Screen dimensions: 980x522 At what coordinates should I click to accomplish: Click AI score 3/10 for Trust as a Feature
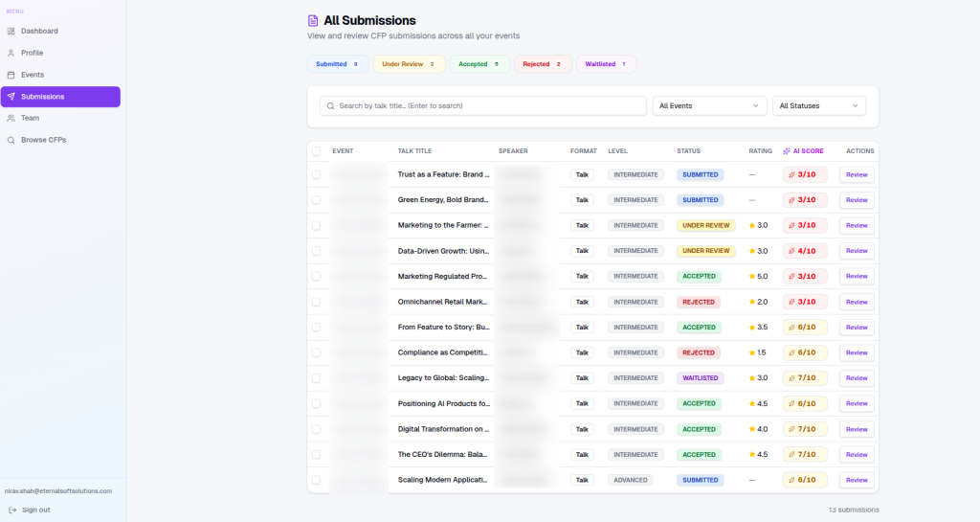(x=805, y=175)
